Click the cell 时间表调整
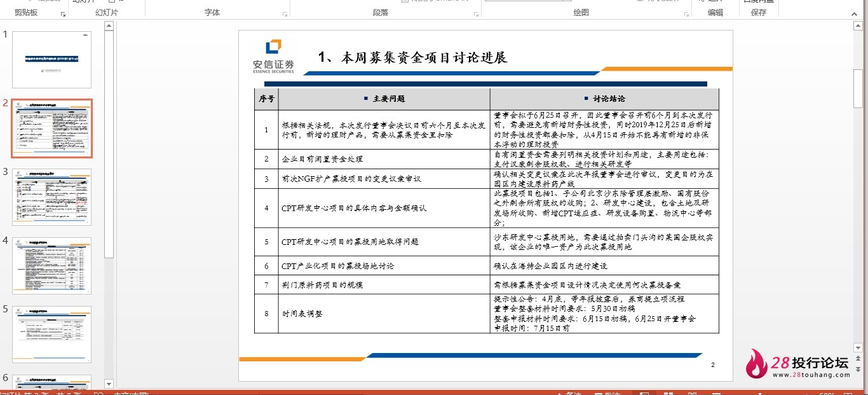The image size is (868, 395). [x=384, y=314]
